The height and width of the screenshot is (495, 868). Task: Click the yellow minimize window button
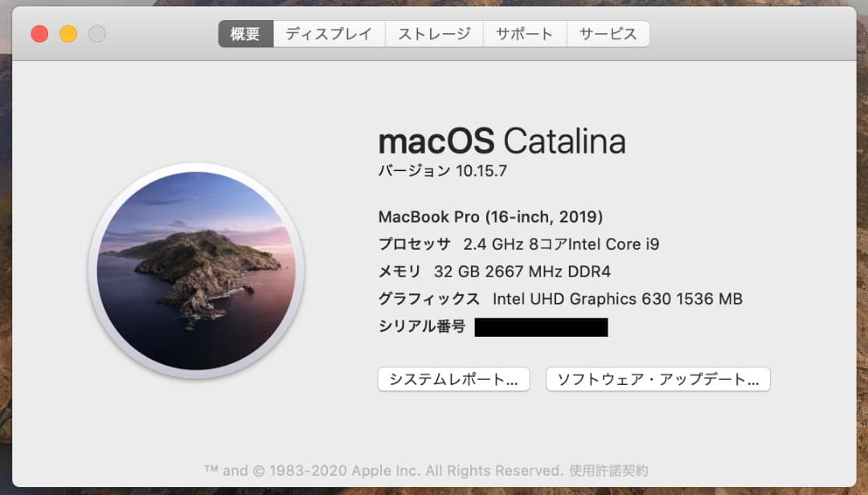pyautogui.click(x=68, y=34)
